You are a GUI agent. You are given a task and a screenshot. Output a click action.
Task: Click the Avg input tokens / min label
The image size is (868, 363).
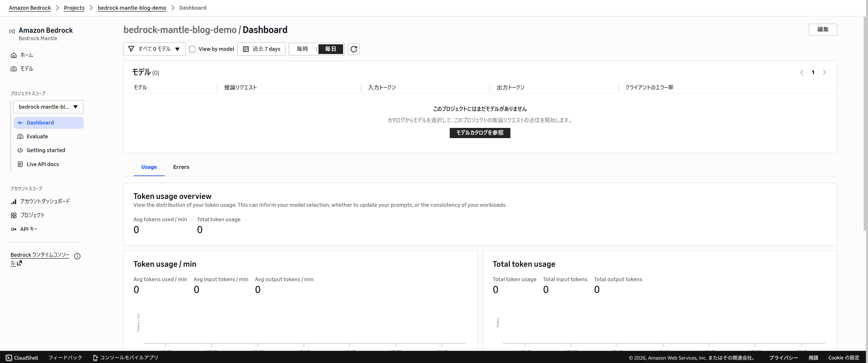221,279
